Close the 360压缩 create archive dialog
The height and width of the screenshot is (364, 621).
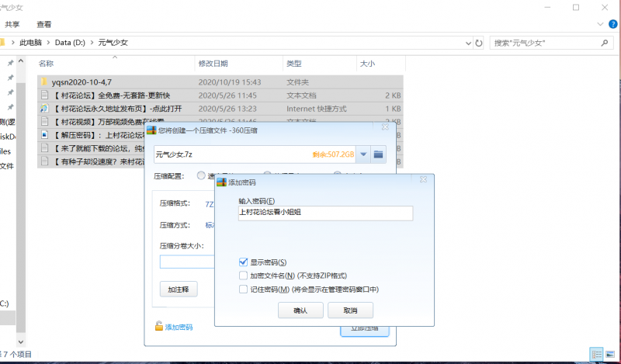point(385,127)
